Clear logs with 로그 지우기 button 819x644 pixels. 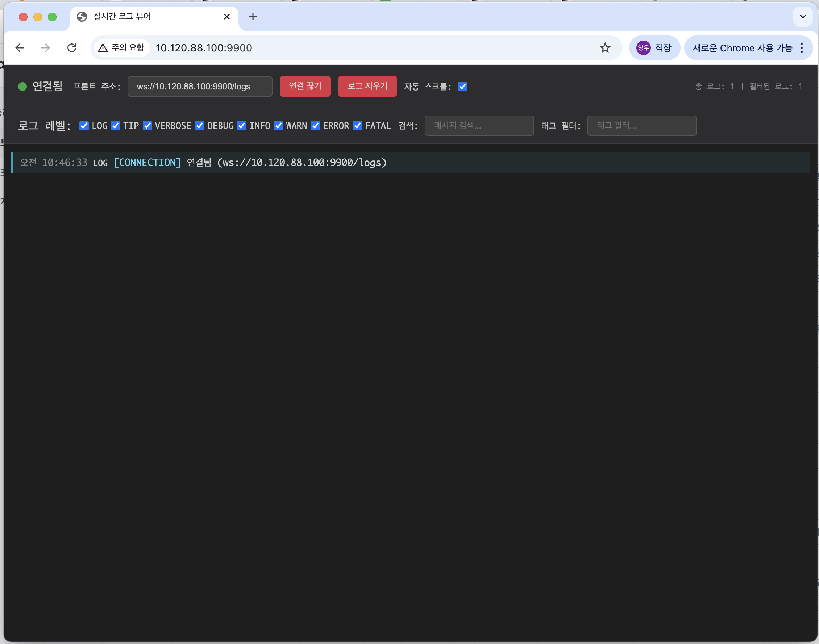tap(367, 86)
